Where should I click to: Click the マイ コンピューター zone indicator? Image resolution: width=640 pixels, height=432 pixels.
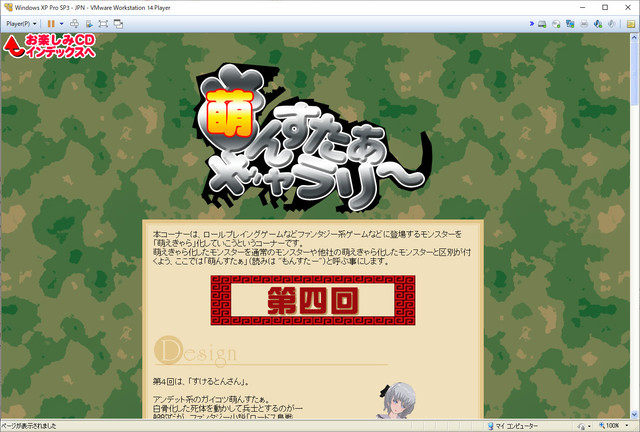coord(513,426)
